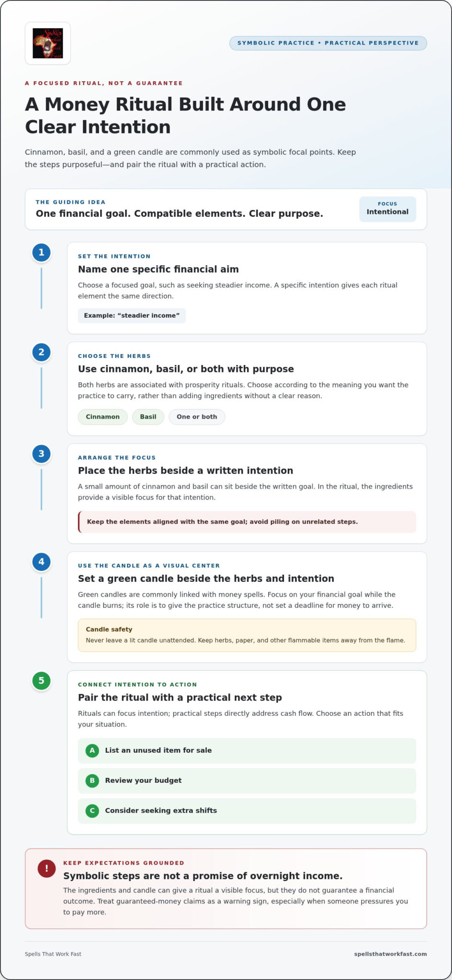Click the step 2 number badge
The image size is (452, 980).
tap(41, 352)
